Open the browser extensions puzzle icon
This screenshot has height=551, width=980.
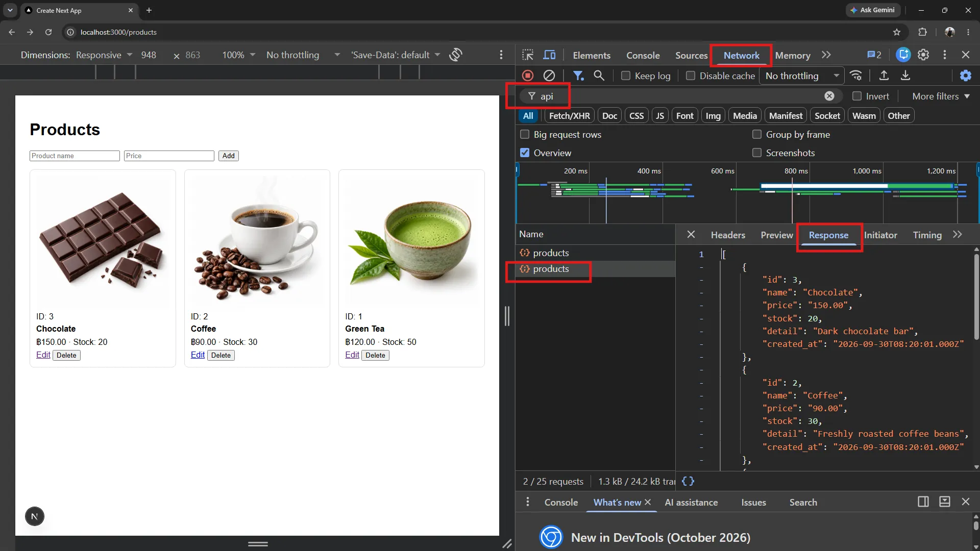click(922, 32)
